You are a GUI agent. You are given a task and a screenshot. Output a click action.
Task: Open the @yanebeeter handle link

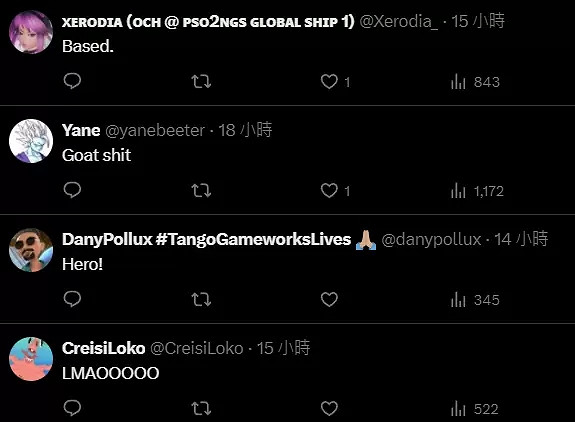click(155, 131)
